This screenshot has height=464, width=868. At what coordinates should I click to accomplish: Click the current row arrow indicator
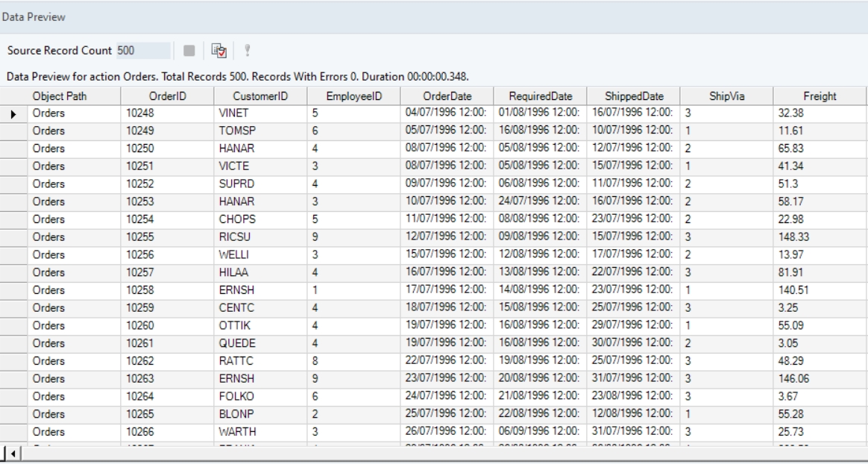click(x=13, y=113)
